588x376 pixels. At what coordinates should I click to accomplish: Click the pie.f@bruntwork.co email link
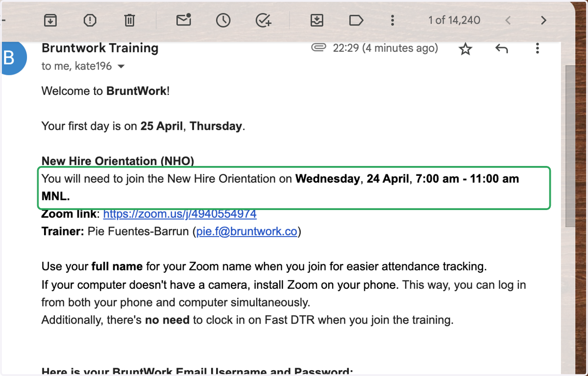247,232
